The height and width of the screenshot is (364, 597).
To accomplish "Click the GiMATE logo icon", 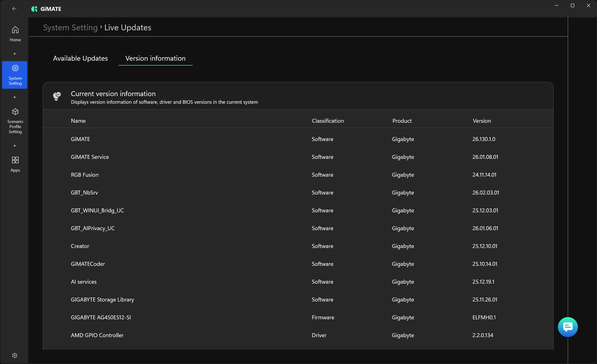I will [x=34, y=9].
